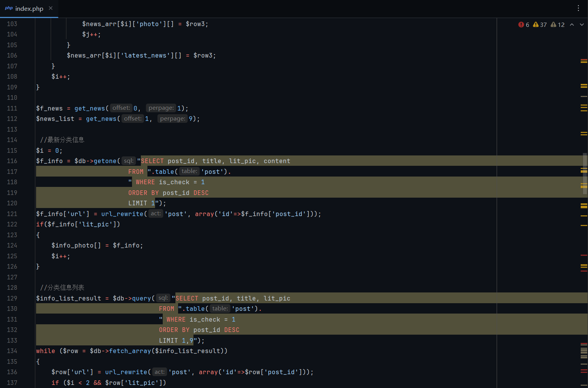This screenshot has width=588, height=388.
Task: Click the yellow warning icon showing 37
Action: point(536,25)
